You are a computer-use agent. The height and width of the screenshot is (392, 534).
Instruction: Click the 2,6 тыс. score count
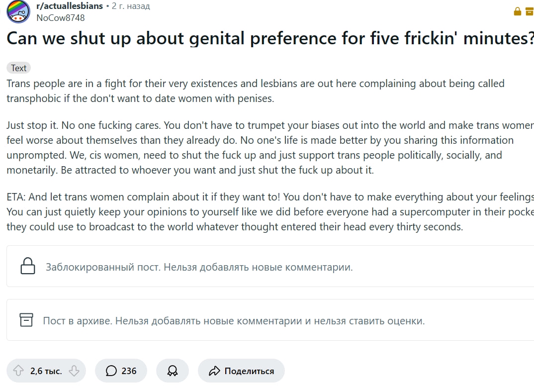click(46, 371)
